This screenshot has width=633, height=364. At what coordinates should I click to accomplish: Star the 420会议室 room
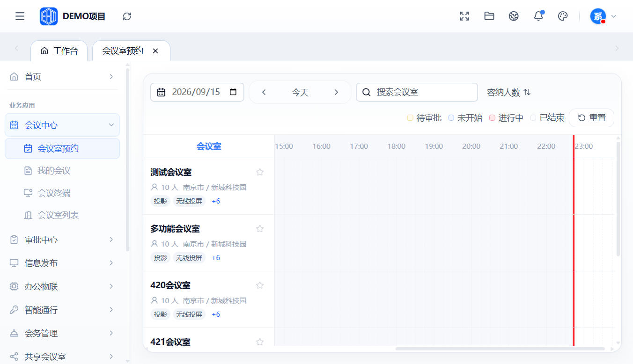click(260, 285)
